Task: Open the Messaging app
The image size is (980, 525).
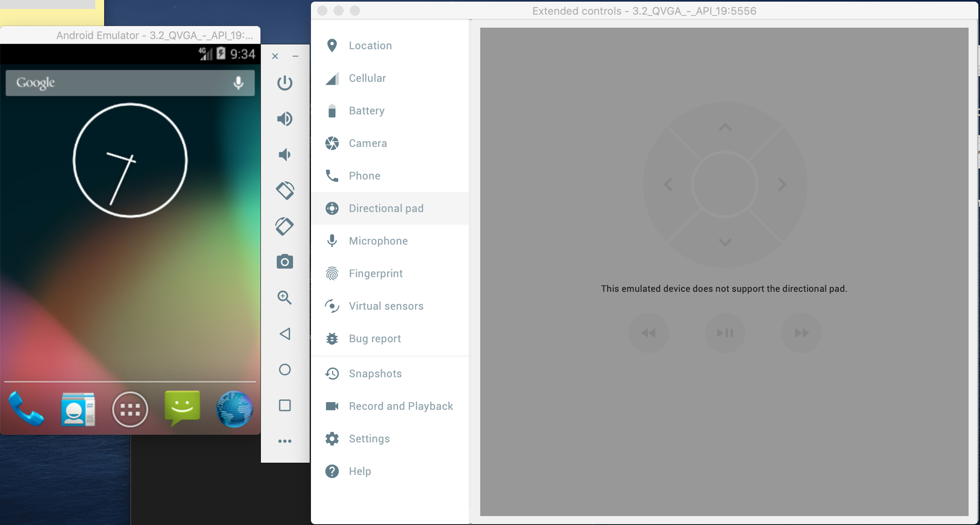Action: point(182,410)
